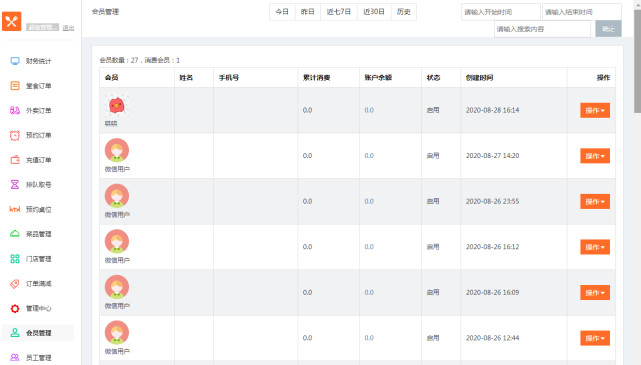Open 排队取号 via its hourglass icon
641x365 pixels.
(15, 185)
